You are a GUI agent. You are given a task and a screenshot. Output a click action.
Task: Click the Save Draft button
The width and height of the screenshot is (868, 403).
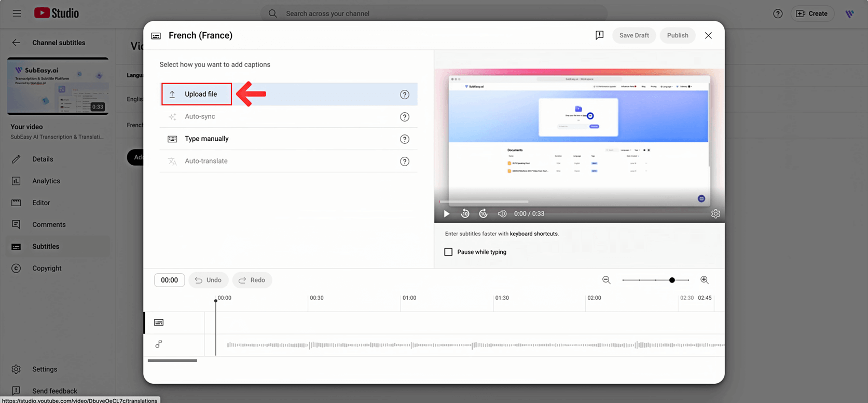[x=634, y=35]
